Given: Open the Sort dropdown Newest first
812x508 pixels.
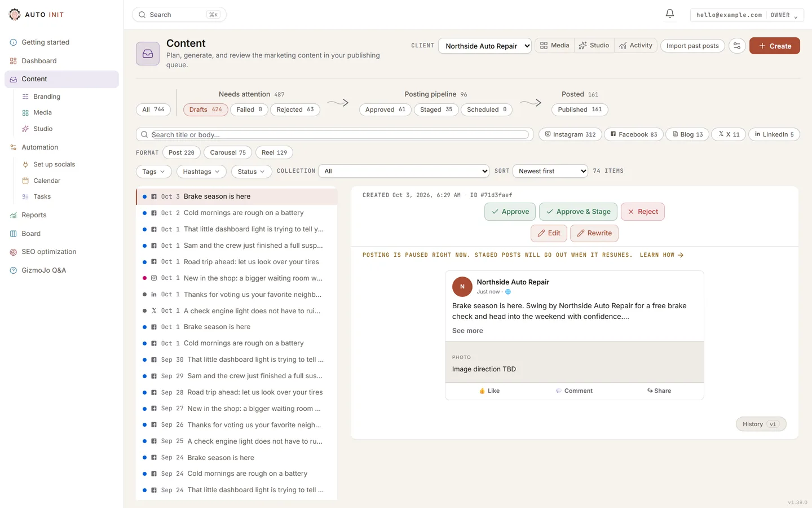Looking at the screenshot, I should pos(550,171).
